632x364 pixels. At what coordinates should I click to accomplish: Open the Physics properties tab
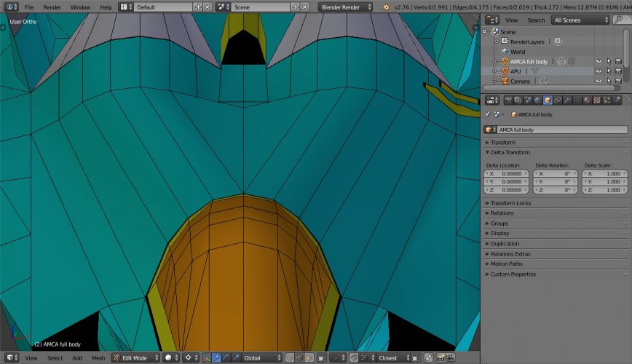617,100
